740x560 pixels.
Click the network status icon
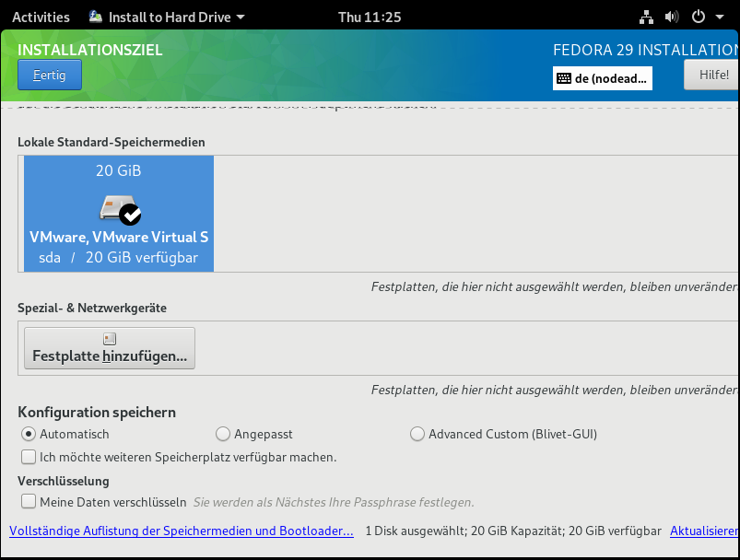point(646,17)
